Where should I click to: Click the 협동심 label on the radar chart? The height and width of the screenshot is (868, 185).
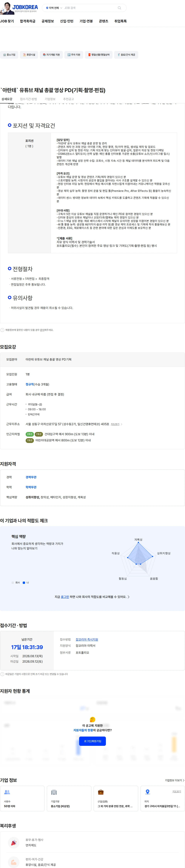[x=123, y=578]
